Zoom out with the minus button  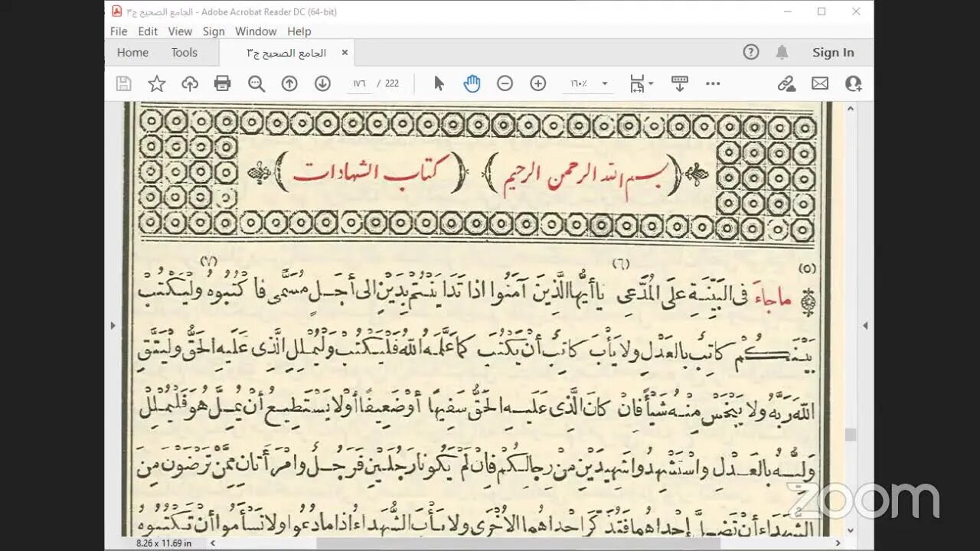coord(505,83)
